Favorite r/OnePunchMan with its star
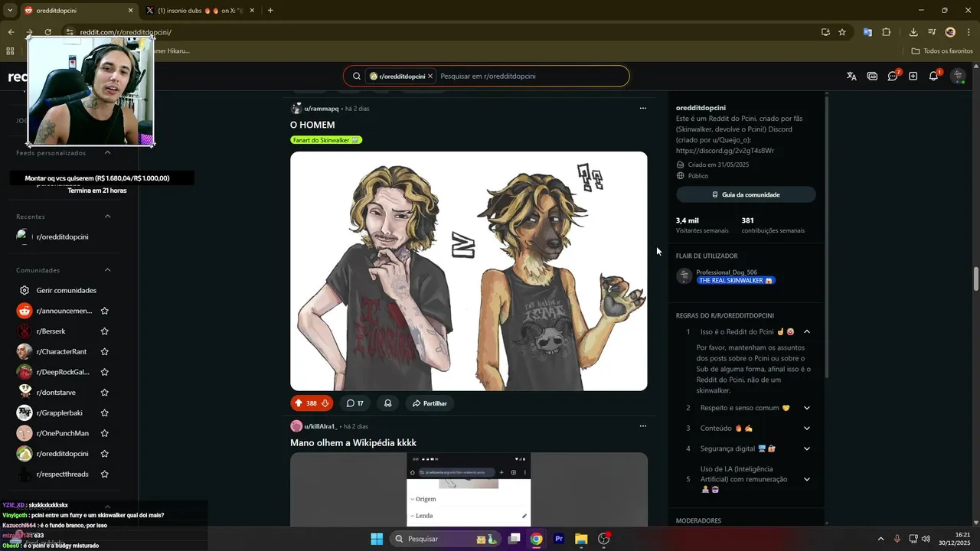Viewport: 980px width, 551px height. tap(104, 433)
